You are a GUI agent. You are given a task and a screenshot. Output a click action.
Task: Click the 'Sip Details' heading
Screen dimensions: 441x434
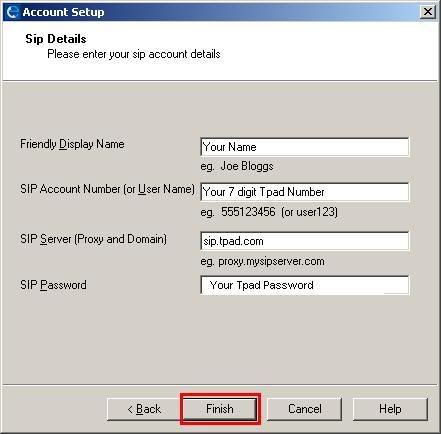click(56, 39)
